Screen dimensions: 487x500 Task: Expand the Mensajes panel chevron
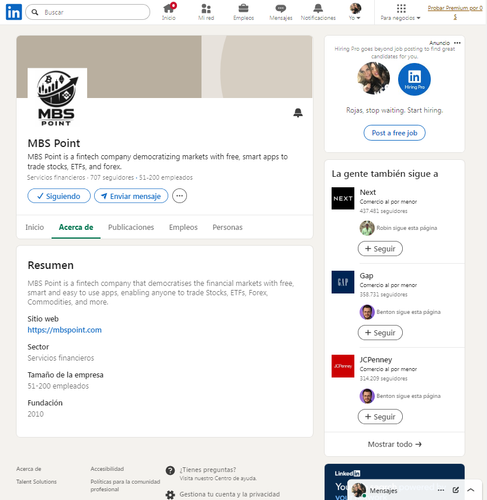tap(471, 490)
